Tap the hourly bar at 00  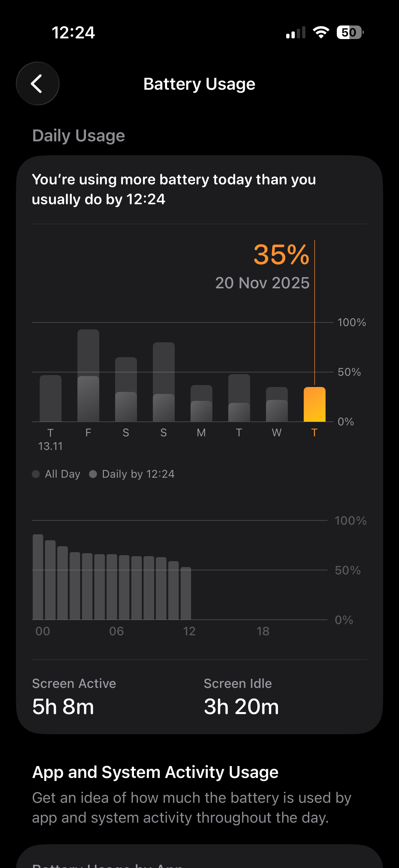point(38,577)
